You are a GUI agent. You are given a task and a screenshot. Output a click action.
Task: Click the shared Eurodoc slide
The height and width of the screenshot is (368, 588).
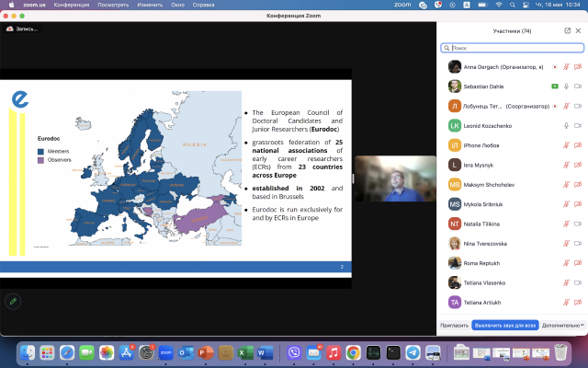tap(175, 178)
